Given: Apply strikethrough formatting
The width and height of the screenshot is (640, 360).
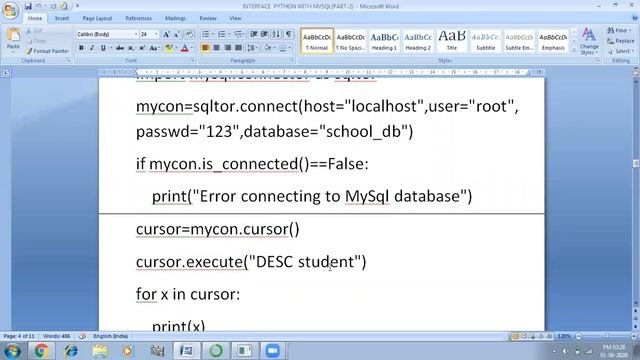Looking at the screenshot, I should coord(120,48).
